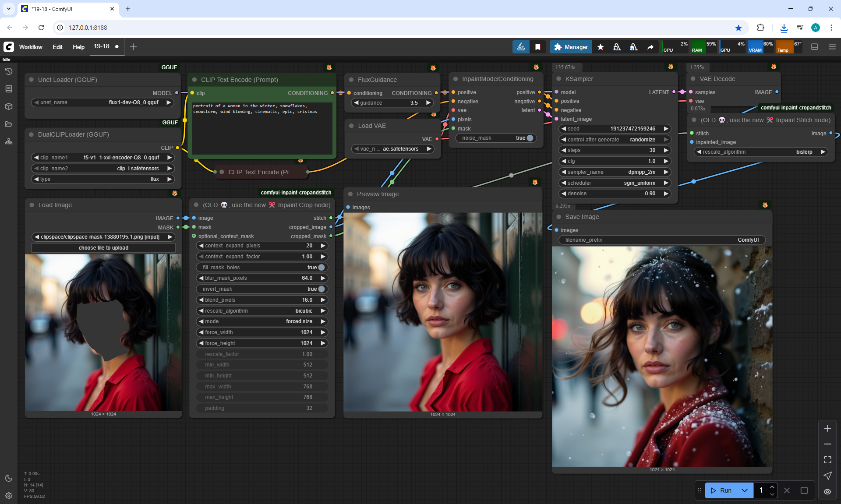Click choose file to upload button

(x=103, y=248)
